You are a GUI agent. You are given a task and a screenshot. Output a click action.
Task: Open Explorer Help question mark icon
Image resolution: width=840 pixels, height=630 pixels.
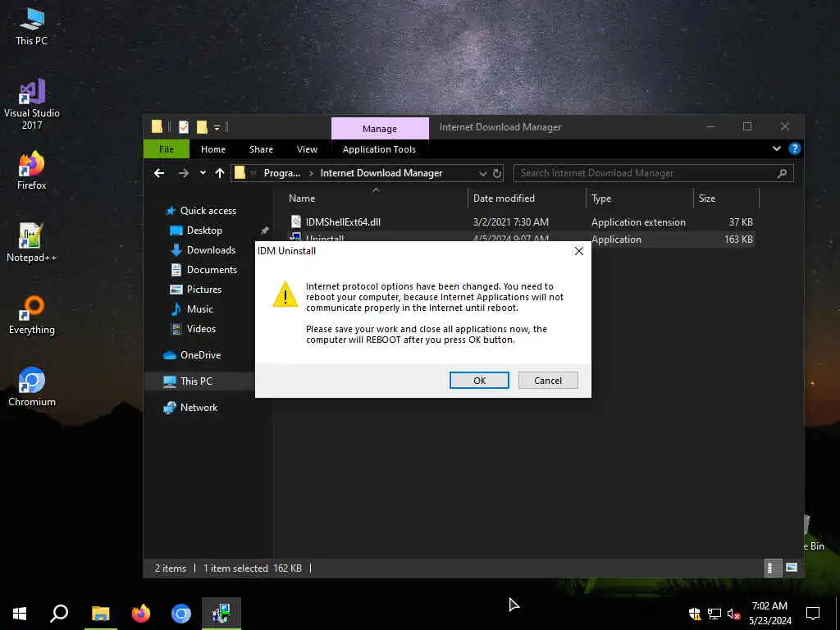[x=794, y=149]
